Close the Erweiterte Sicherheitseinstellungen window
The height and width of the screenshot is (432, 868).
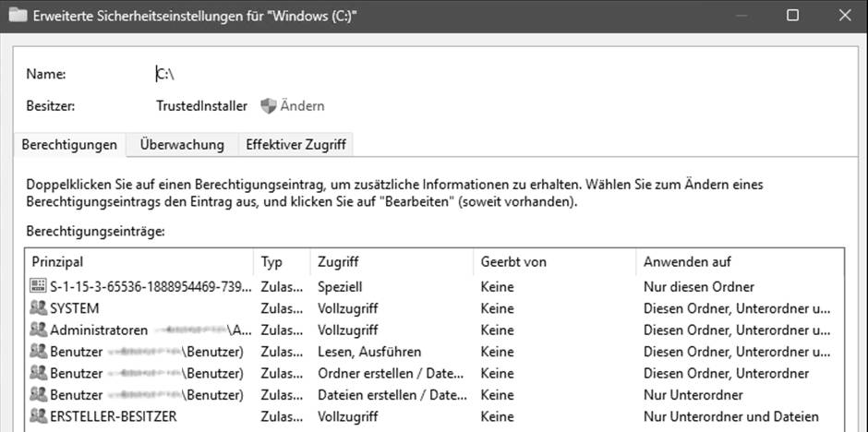click(x=845, y=15)
